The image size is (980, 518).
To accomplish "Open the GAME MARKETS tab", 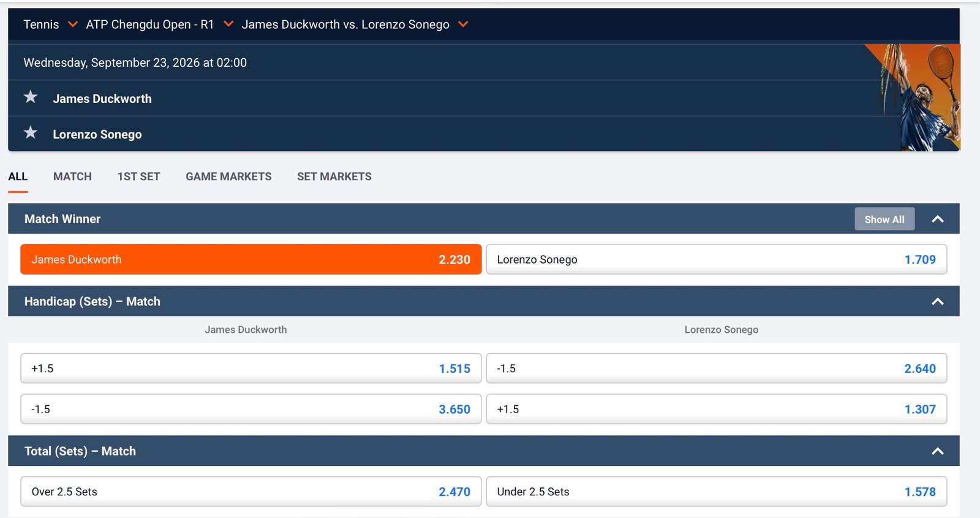I will coord(228,177).
